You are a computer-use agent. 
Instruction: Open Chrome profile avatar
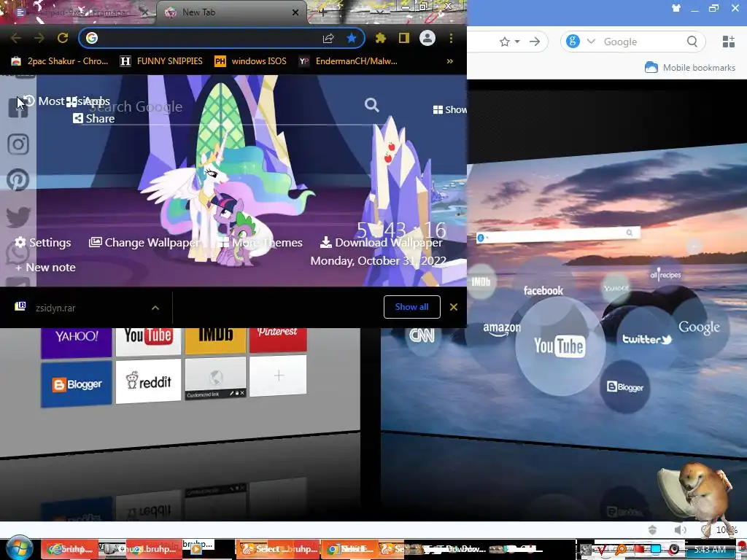427,38
